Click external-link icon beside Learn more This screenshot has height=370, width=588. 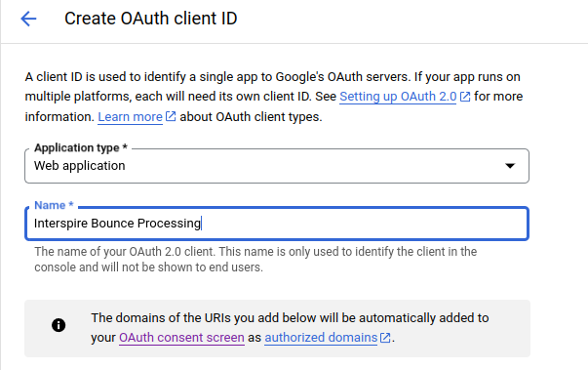tap(171, 116)
